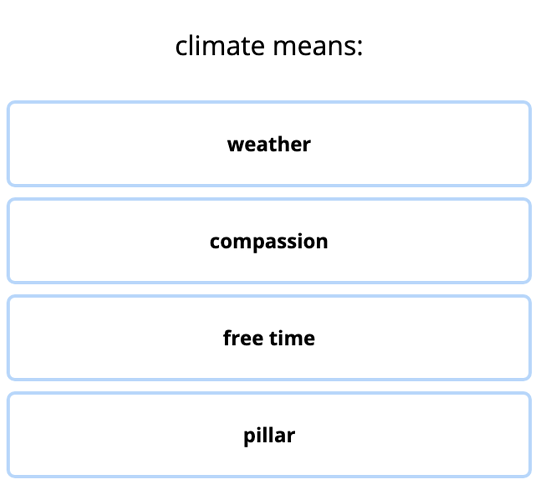Choose the third answer box, free time
Image resolution: width=541 pixels, height=500 pixels.
pyautogui.click(x=269, y=338)
